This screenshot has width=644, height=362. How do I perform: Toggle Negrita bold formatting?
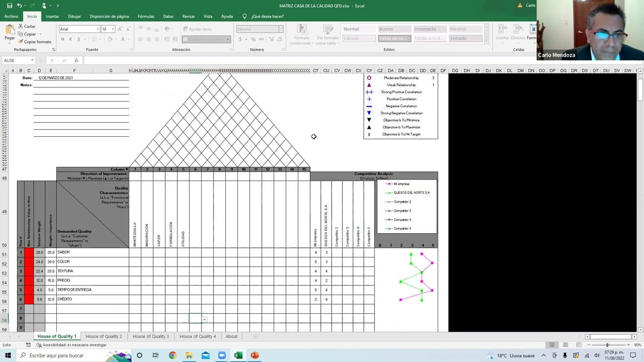tap(62, 39)
